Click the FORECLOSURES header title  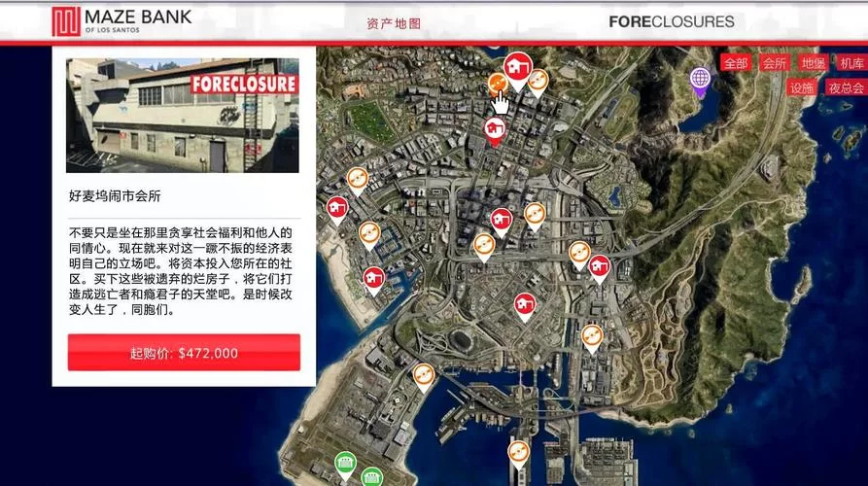click(672, 21)
